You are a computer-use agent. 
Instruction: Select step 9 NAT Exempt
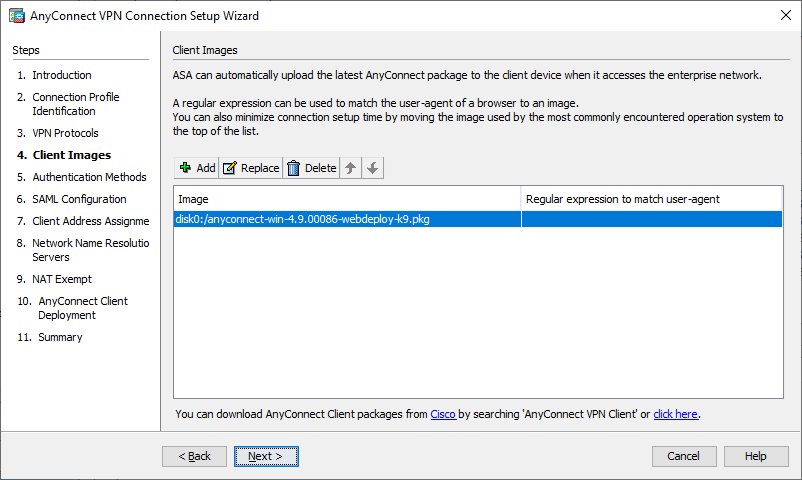54,279
